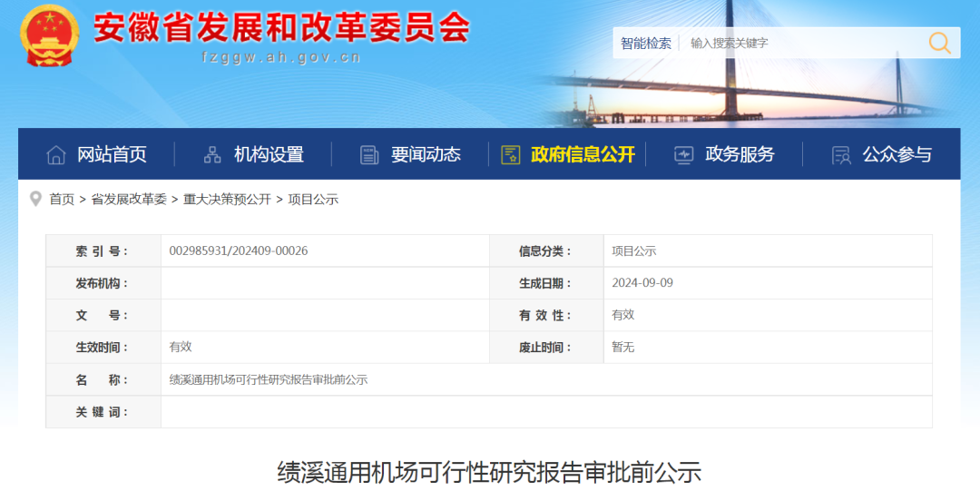Open the 机构设置 menu item

point(269,155)
